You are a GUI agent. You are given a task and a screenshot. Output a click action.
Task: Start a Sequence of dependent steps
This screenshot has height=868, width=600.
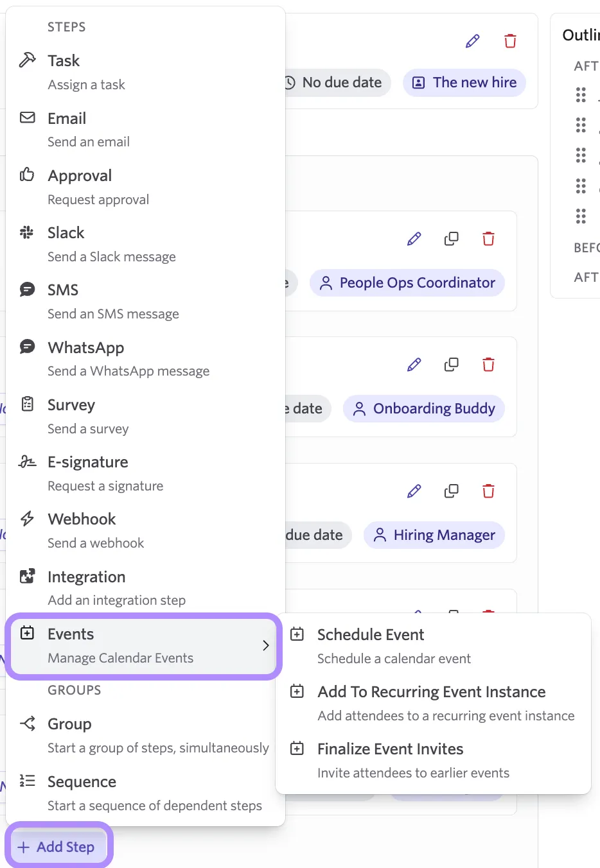click(x=145, y=793)
